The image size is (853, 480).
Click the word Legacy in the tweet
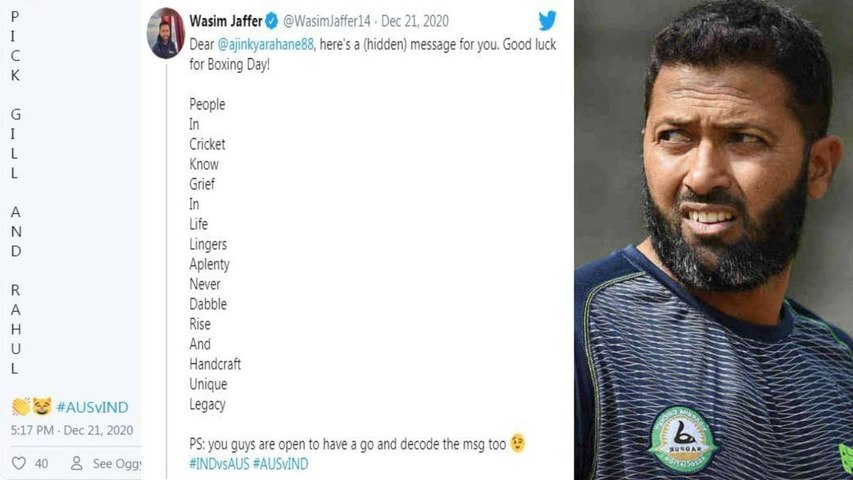click(x=207, y=405)
